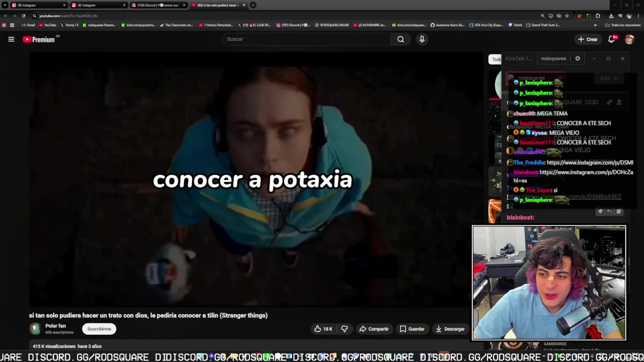
Task: Open the Polar fan channel name link
Action: click(55, 326)
